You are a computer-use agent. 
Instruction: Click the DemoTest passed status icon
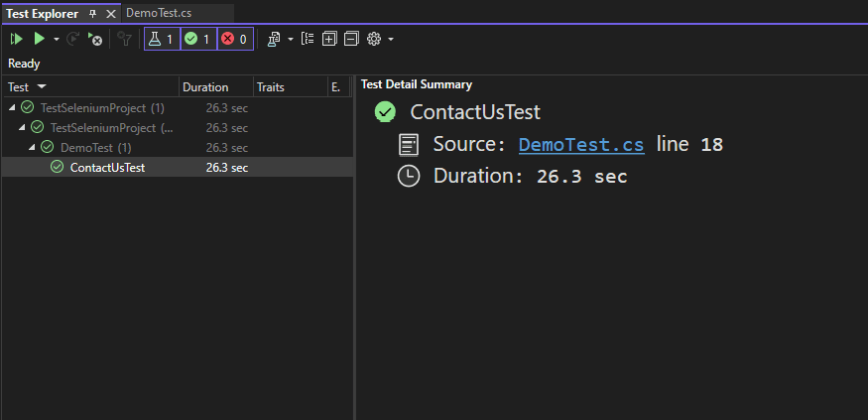point(47,147)
